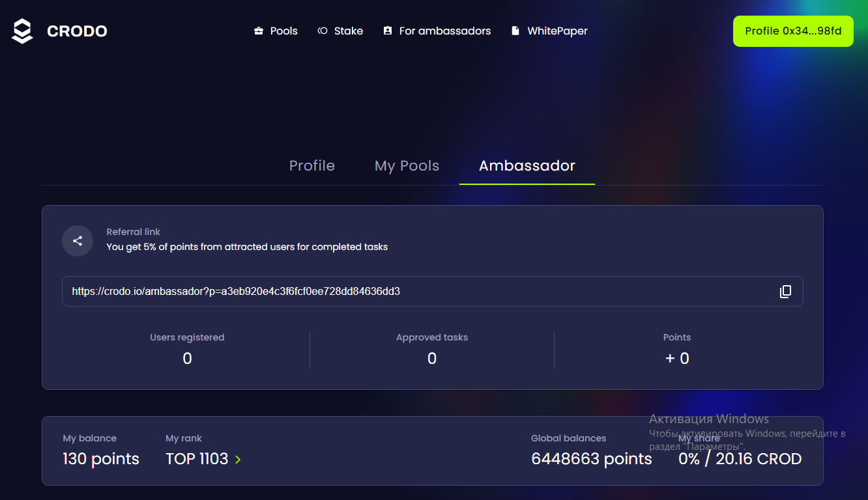Viewport: 868px width, 500px height.
Task: Click the CRODO brand name
Action: [x=77, y=31]
